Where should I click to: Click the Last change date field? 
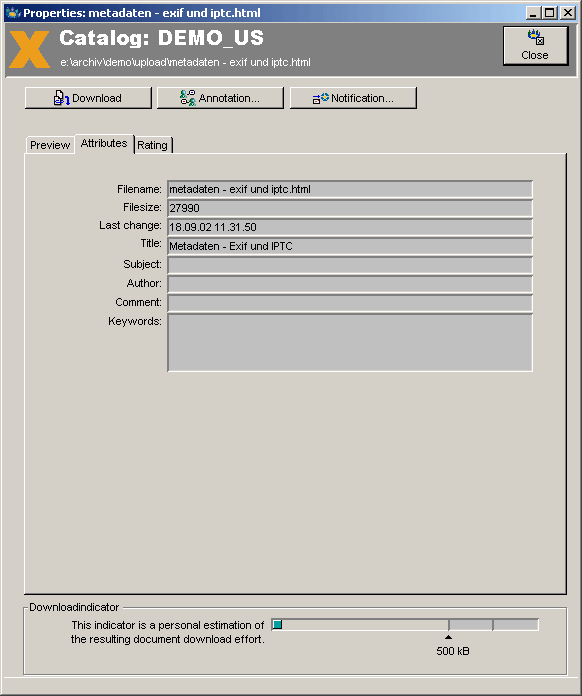point(350,227)
